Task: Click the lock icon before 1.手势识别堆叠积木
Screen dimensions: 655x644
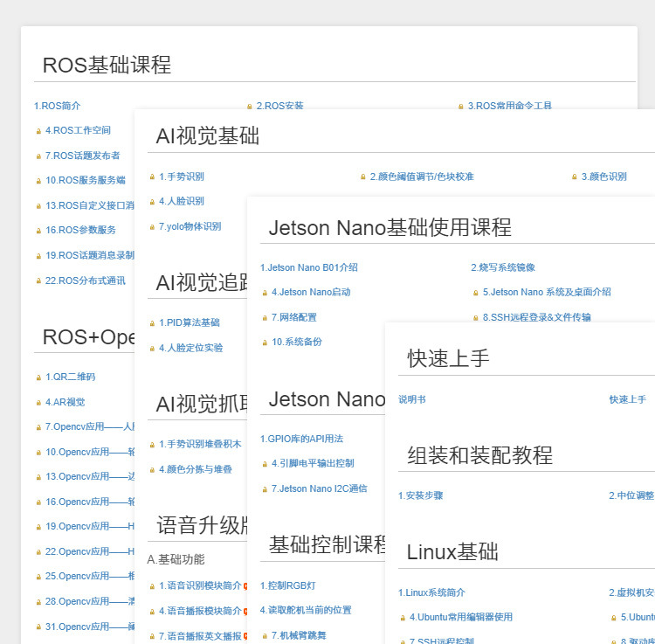Action: (x=152, y=445)
